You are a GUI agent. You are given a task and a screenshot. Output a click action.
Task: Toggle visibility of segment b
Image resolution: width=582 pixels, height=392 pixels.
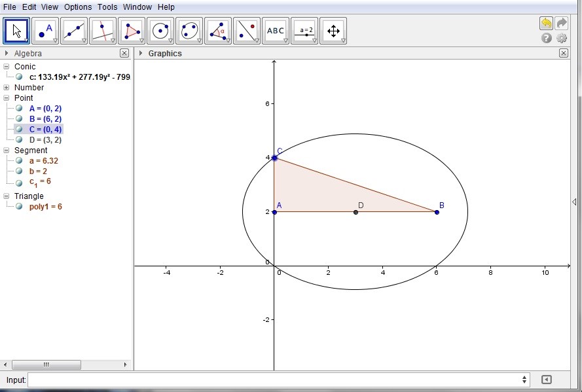pyautogui.click(x=20, y=171)
